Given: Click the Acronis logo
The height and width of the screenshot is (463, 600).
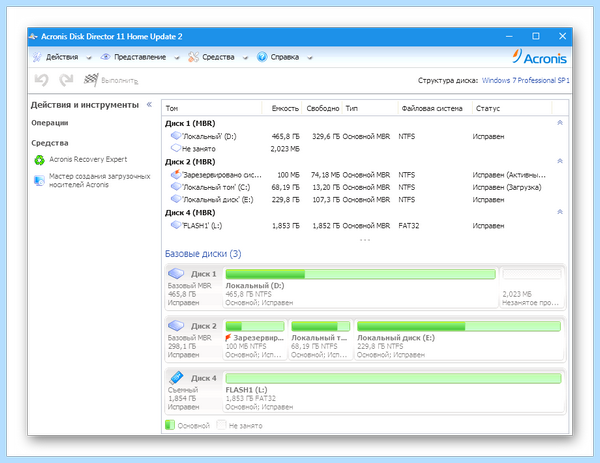Looking at the screenshot, I should point(540,57).
